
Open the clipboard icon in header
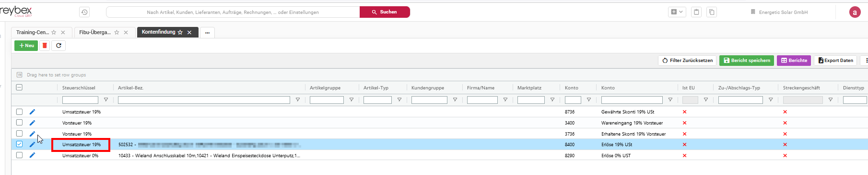tap(696, 12)
